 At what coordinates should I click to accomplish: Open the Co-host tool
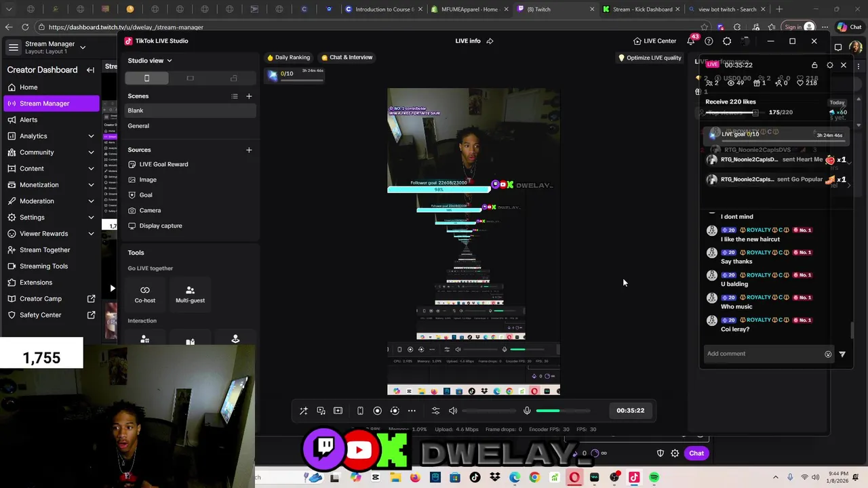[144, 294]
